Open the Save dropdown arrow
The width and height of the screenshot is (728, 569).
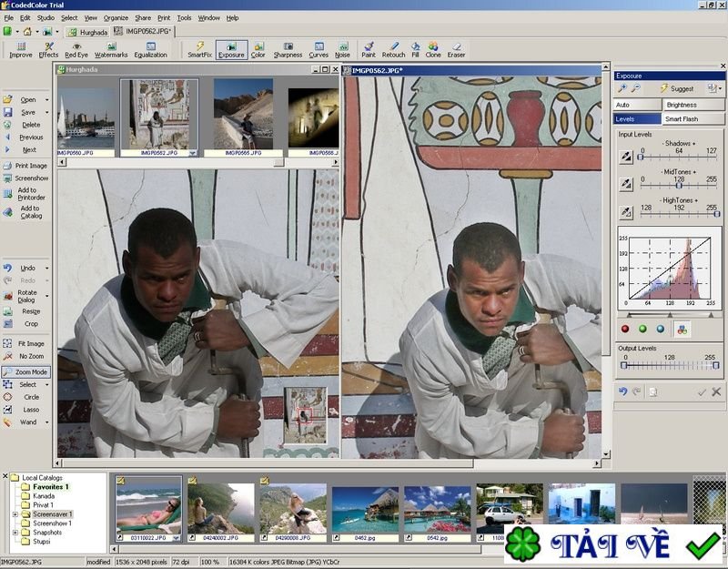pyautogui.click(x=46, y=112)
